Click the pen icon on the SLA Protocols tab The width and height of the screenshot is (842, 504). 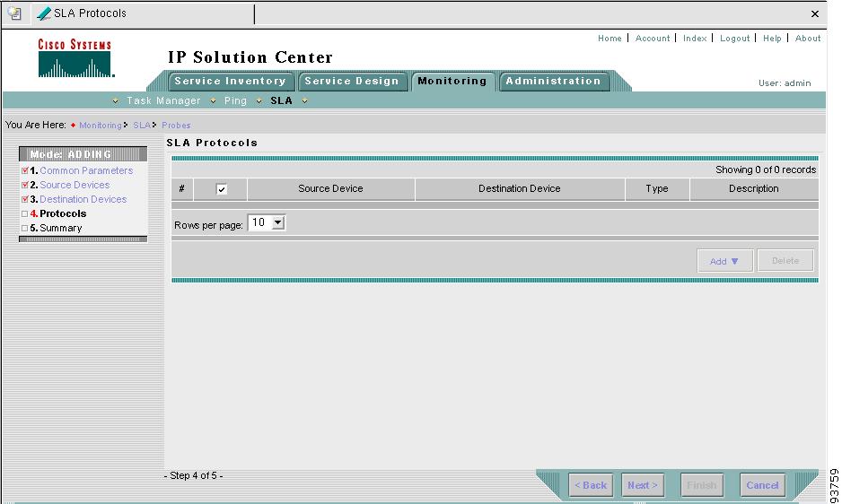click(x=44, y=13)
